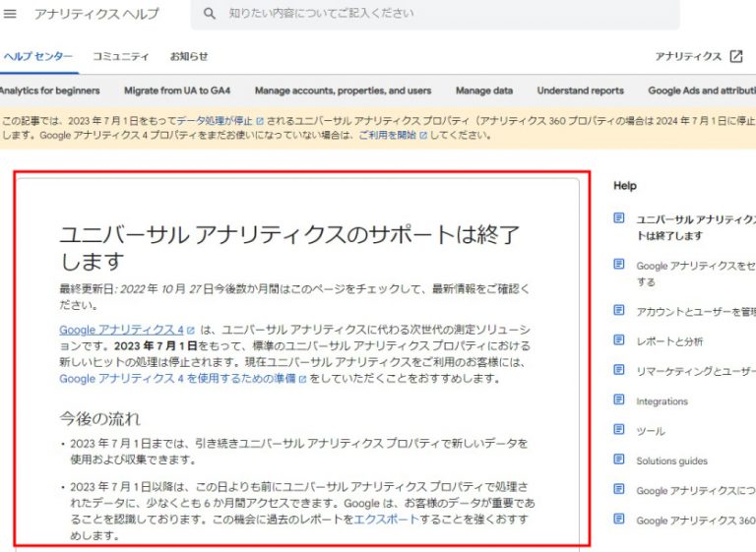This screenshot has height=552, width=756.
Task: Click document icon beside Solutions guides
Action: point(619,459)
